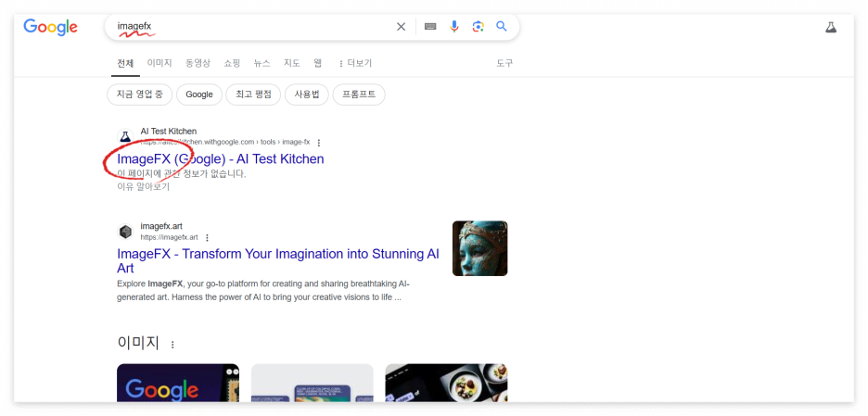Image resolution: width=868 pixels, height=416 pixels.
Task: Apply the 지금 영업 중 filter chip
Action: [139, 95]
